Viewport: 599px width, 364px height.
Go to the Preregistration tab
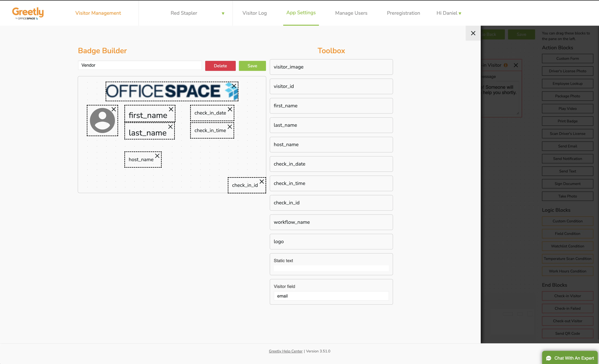(x=403, y=13)
